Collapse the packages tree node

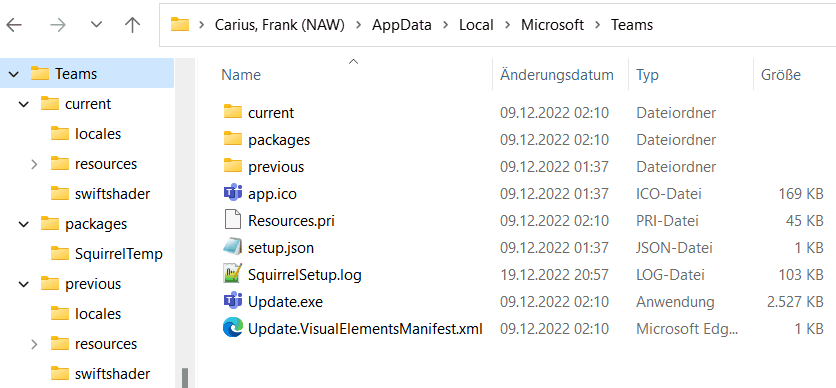tap(23, 224)
